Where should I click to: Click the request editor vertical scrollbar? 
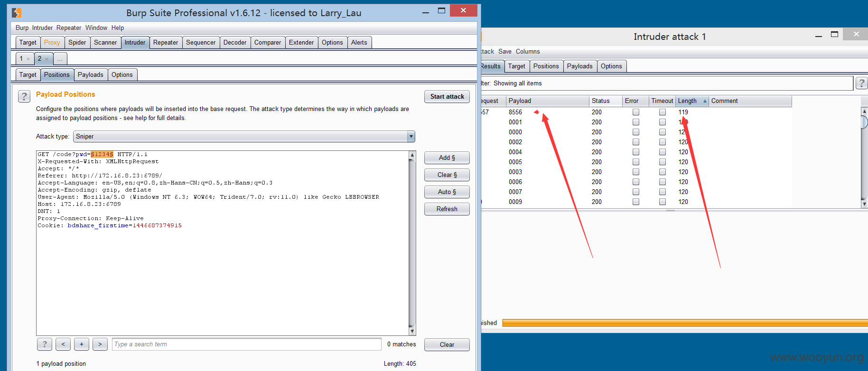click(412, 243)
